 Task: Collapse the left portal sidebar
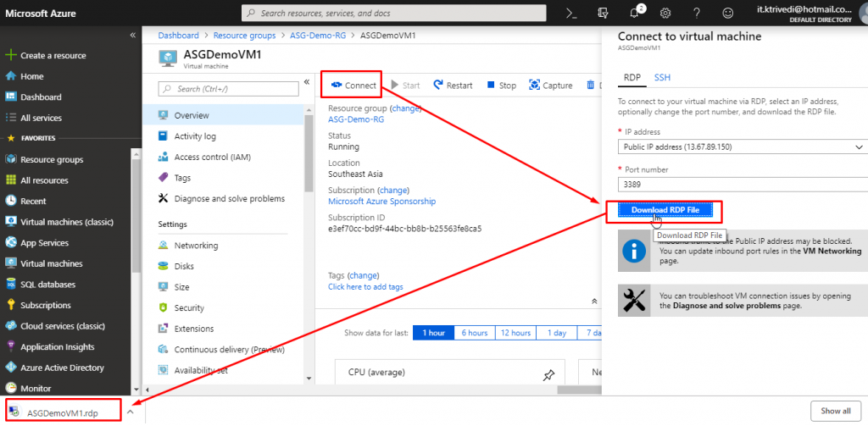point(132,35)
